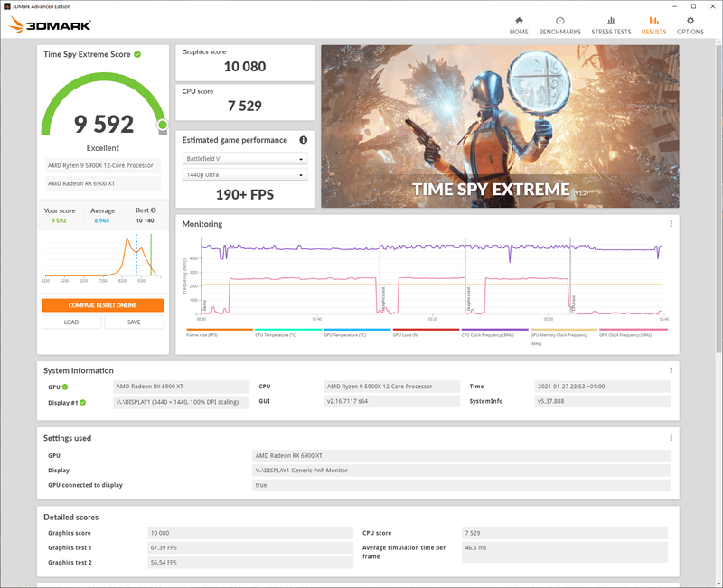723x588 pixels.
Task: Click the green check next to Display #1
Action: [82, 402]
